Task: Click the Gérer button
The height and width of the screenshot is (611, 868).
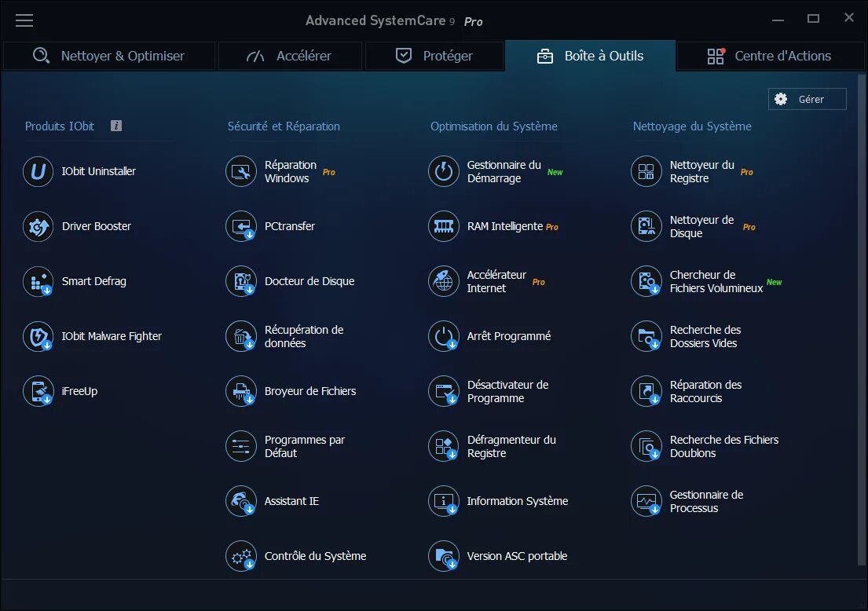Action: tap(807, 99)
